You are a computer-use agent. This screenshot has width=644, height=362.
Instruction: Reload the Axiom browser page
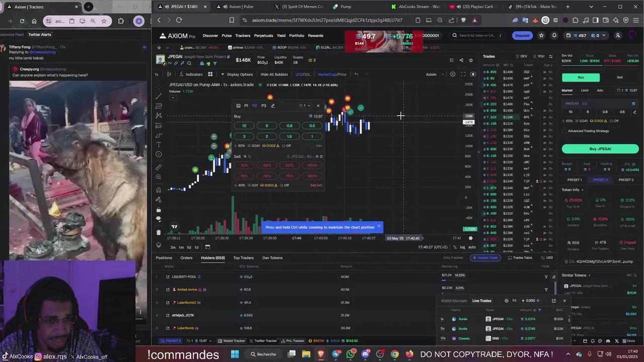[x=179, y=20]
